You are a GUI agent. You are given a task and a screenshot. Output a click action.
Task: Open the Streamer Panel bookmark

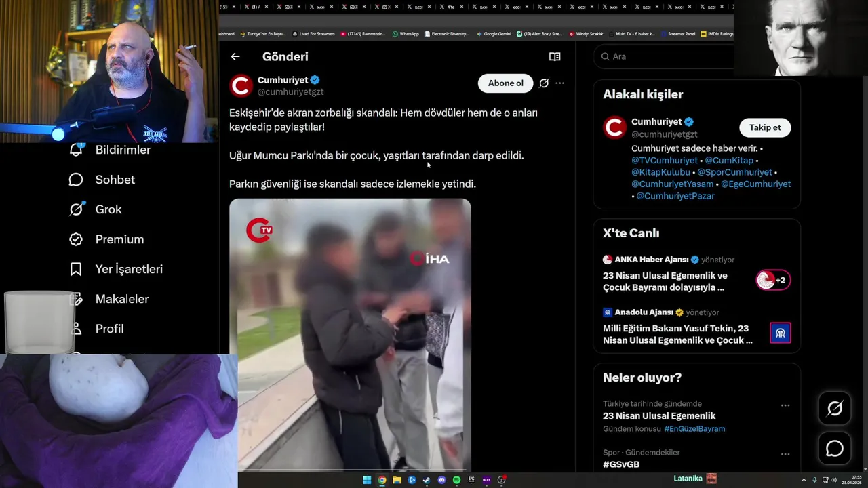[x=678, y=34]
